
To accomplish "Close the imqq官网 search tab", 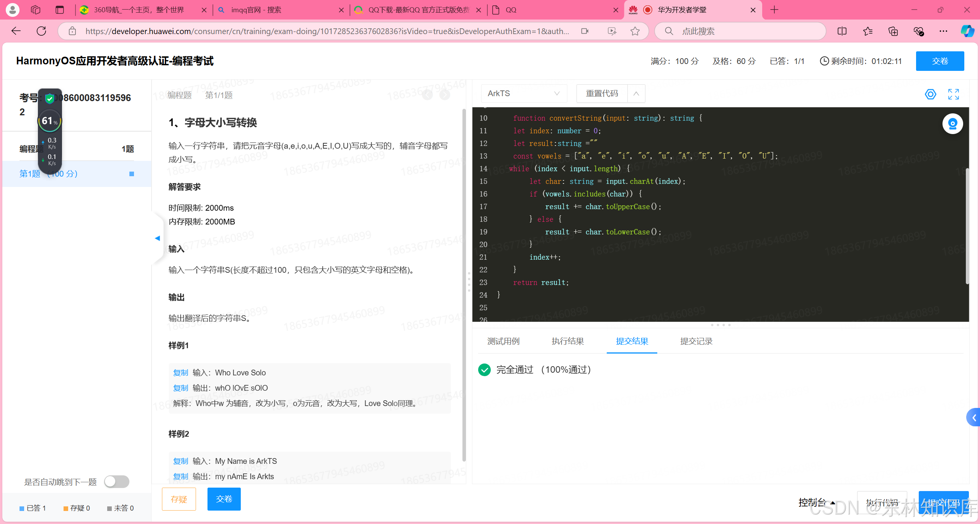I will [341, 10].
